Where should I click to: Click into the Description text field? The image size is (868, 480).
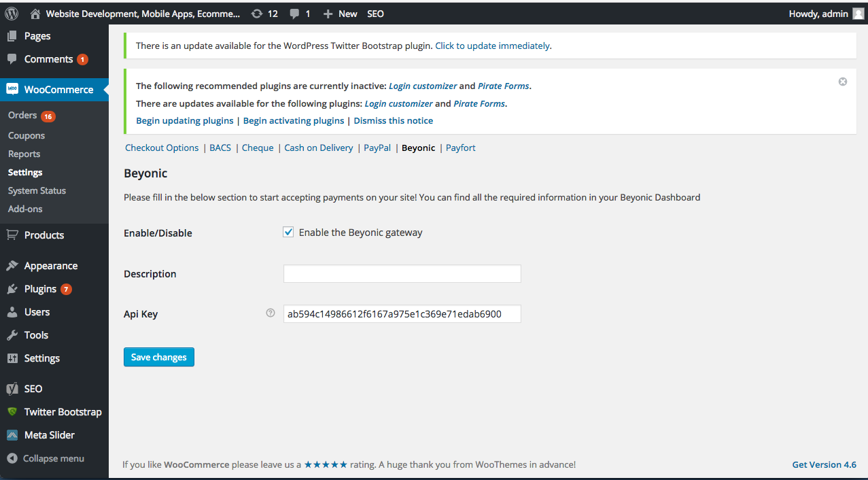402,274
